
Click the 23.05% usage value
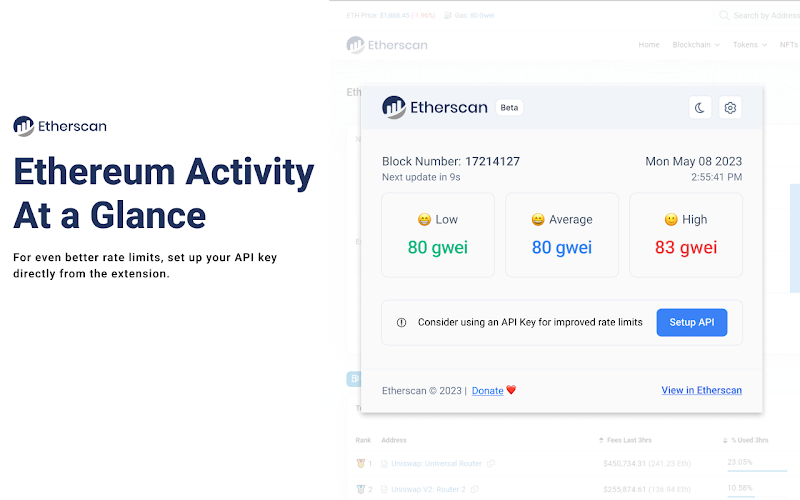coord(740,462)
